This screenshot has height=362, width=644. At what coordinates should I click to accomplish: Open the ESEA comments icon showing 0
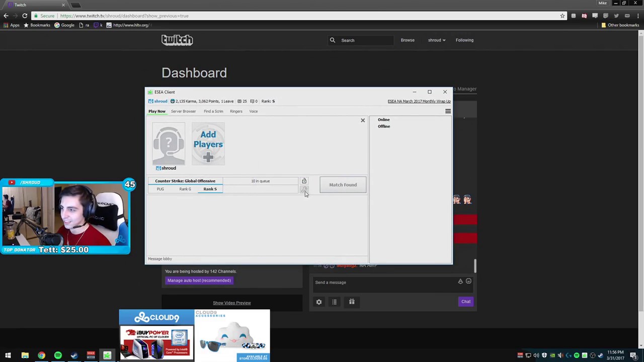(x=252, y=101)
